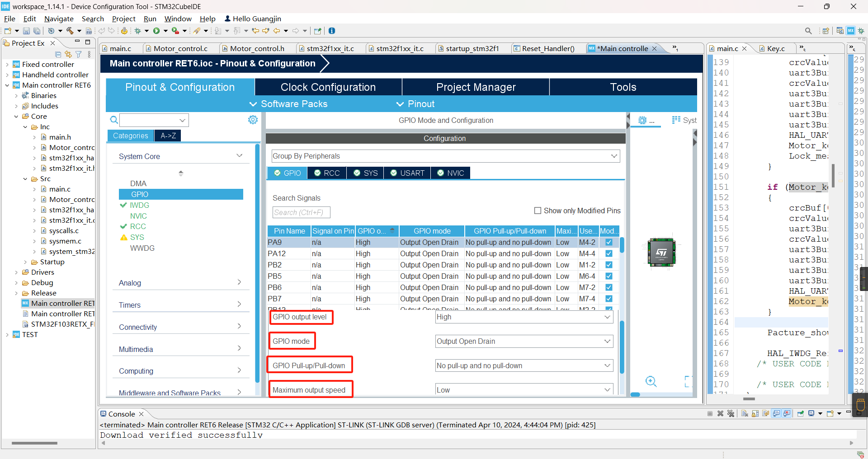Image resolution: width=868 pixels, height=459 pixels.
Task: Toggle Word Wrap icon in Console
Action: [x=765, y=413]
